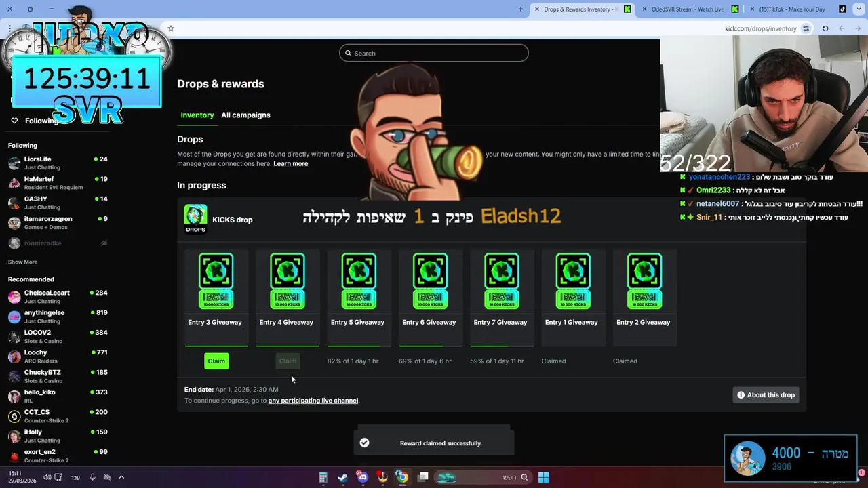The height and width of the screenshot is (488, 868).
Task: Click the bookmark star icon in address bar
Action: pos(171,28)
